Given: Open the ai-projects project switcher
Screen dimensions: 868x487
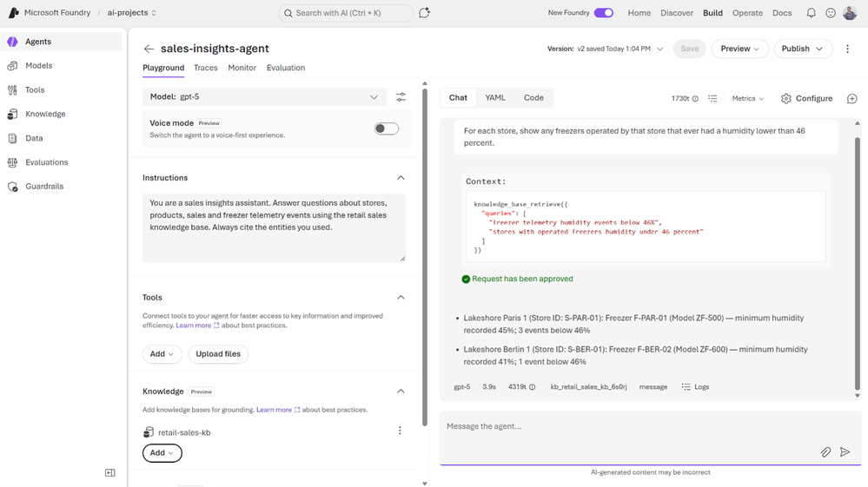Looking at the screenshot, I should coord(132,13).
